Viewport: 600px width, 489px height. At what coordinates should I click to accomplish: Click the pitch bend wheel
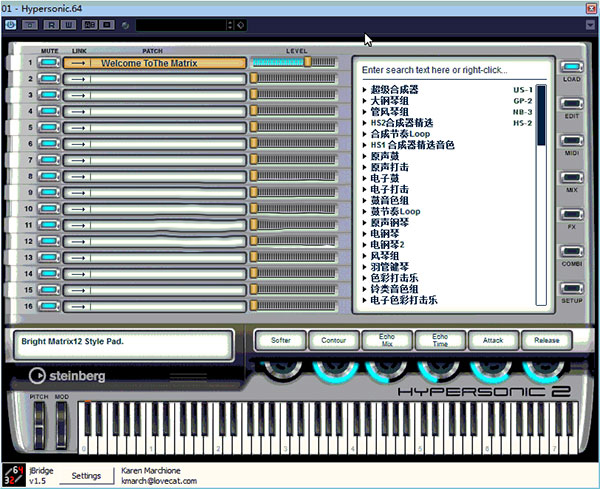tap(39, 425)
